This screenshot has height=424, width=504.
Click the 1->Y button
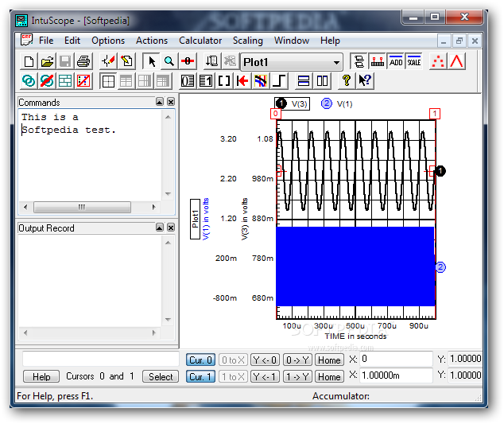(297, 376)
